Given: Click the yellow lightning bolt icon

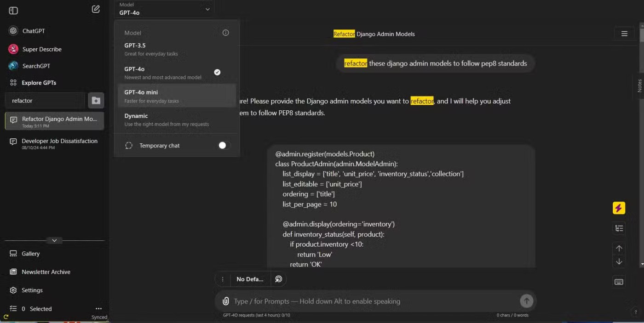Looking at the screenshot, I should pyautogui.click(x=619, y=208).
